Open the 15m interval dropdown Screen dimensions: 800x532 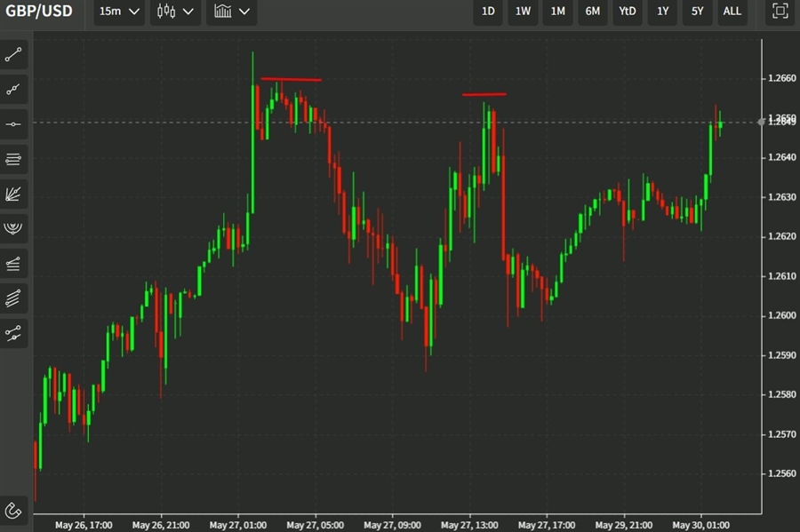(119, 12)
